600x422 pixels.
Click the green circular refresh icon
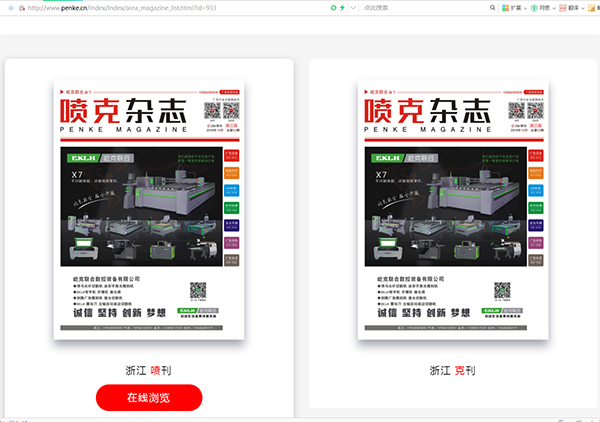coord(333,8)
